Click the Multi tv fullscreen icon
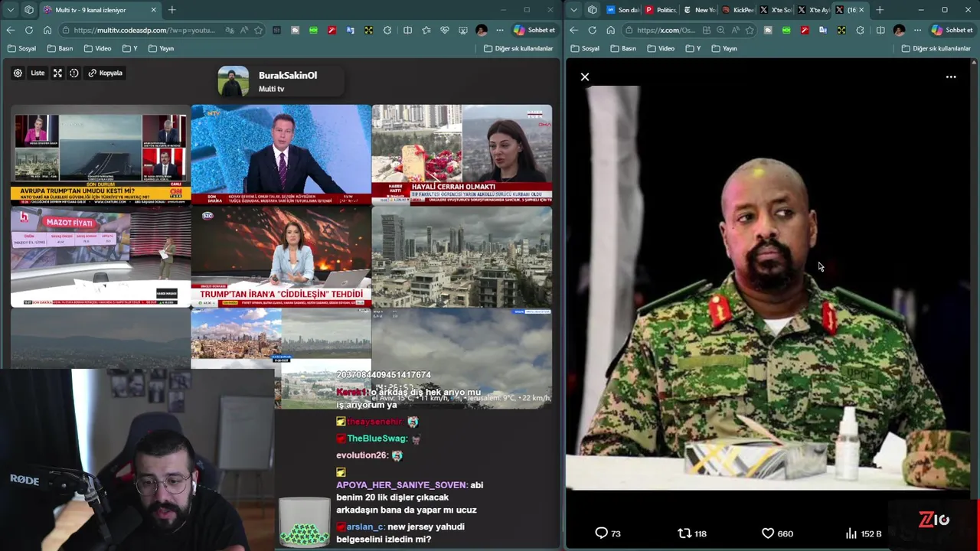The image size is (980, 551). tap(57, 73)
